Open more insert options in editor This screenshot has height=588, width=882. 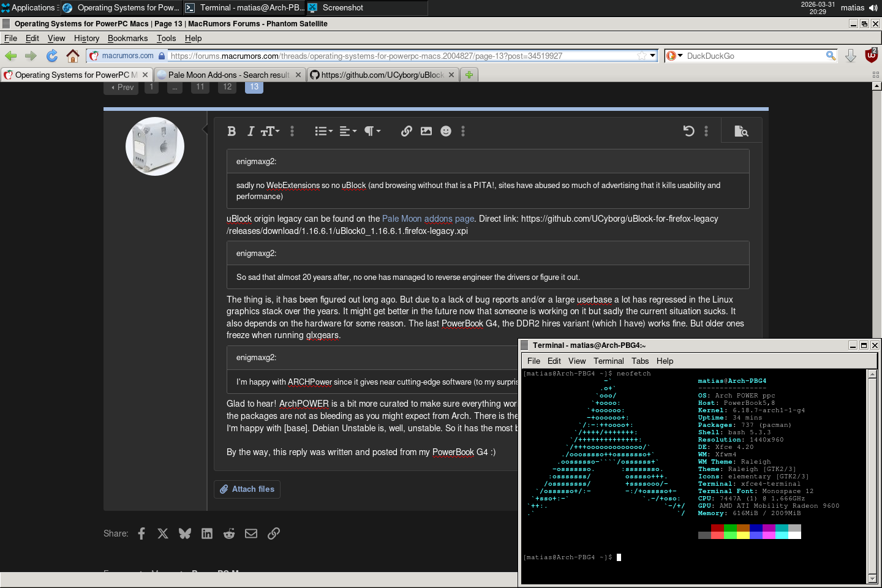point(463,131)
